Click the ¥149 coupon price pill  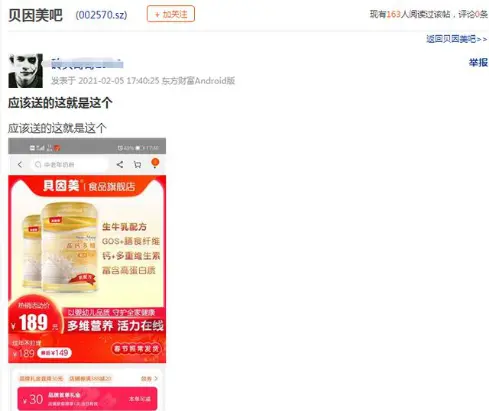[x=55, y=353]
